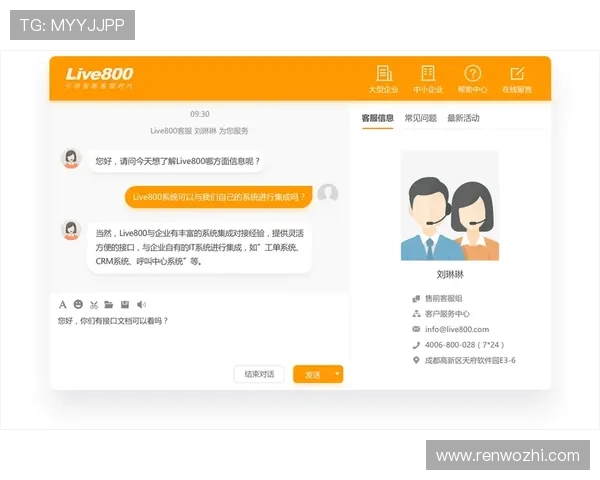Screen dimensions: 600x480
Task: Open the 大型企业 header icon
Action: coord(383,78)
